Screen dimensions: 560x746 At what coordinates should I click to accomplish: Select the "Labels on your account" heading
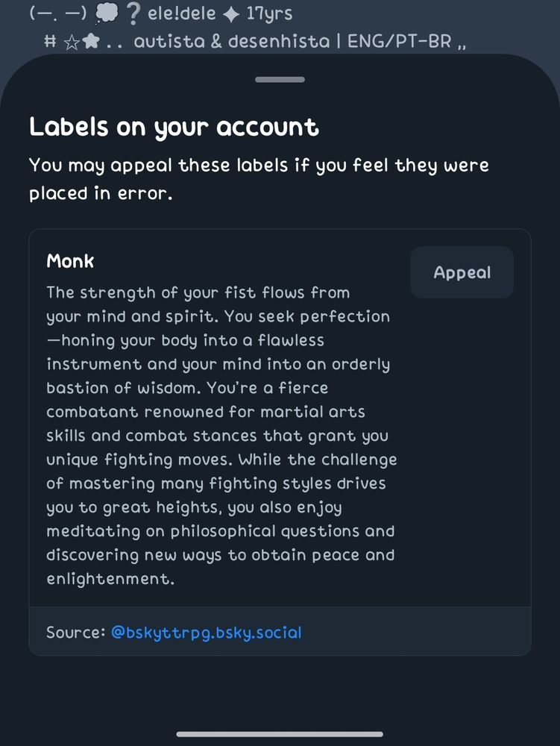tap(174, 127)
